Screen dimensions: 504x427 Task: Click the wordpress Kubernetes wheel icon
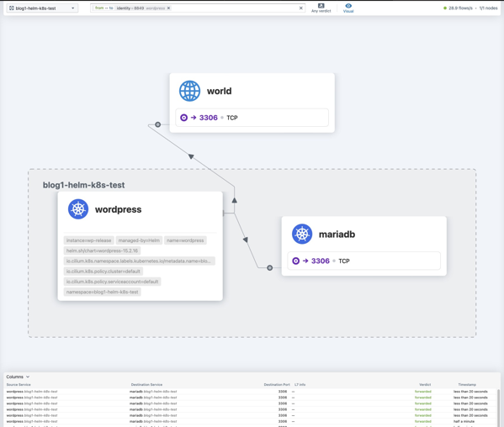coord(78,209)
